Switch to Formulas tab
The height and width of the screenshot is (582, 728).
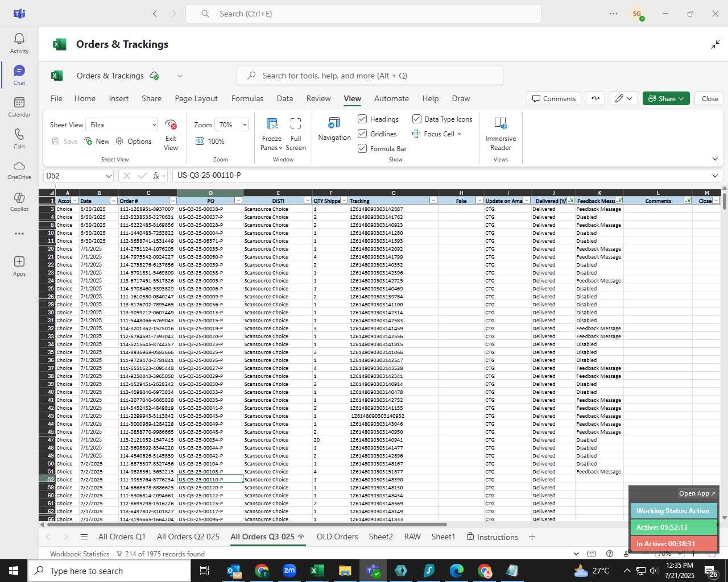tap(247, 98)
